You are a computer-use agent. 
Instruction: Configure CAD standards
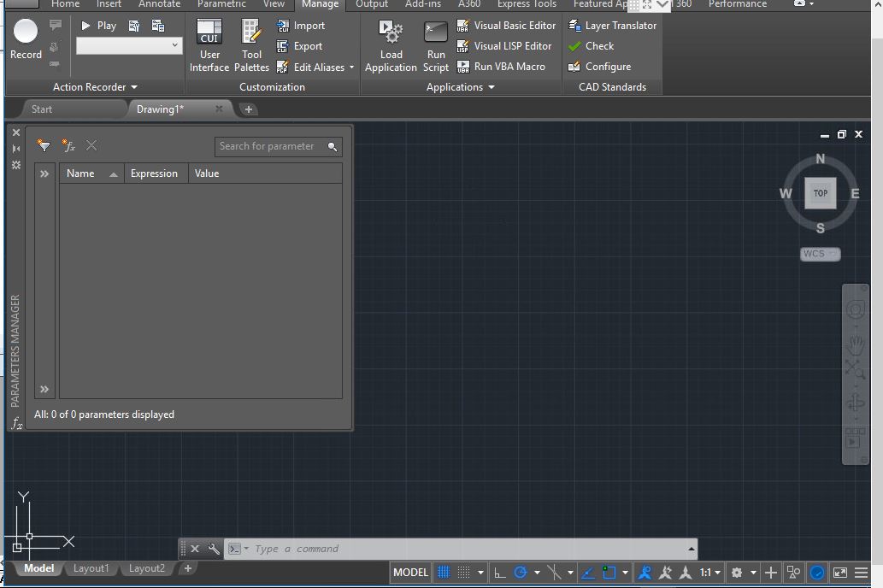click(x=600, y=67)
